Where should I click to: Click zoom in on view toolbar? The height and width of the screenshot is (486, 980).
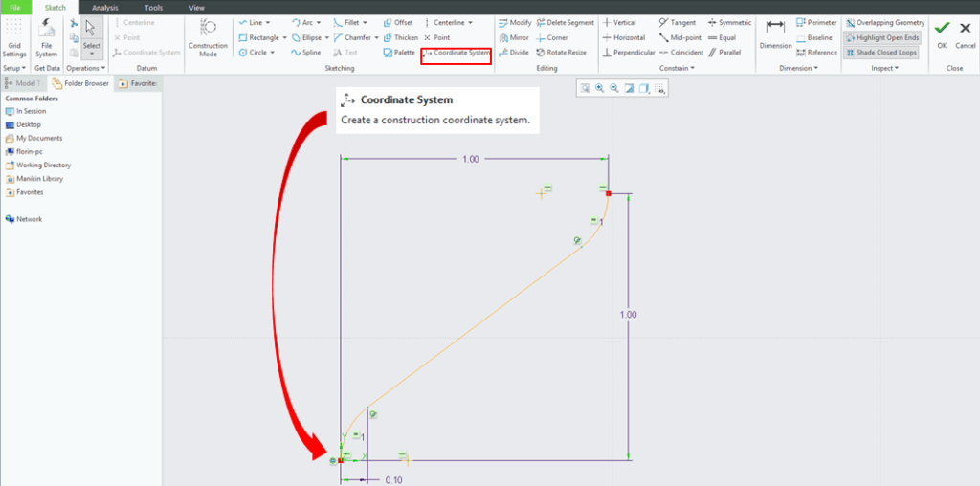click(599, 88)
